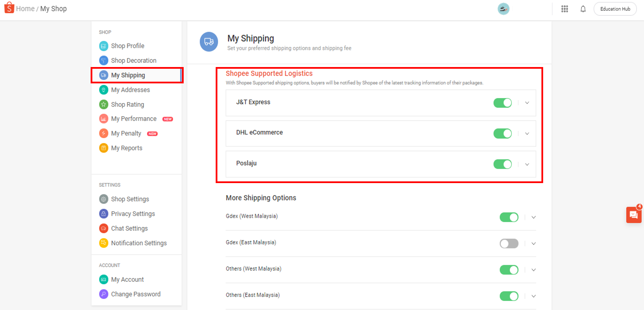Open the floating chat icon

coord(633,215)
